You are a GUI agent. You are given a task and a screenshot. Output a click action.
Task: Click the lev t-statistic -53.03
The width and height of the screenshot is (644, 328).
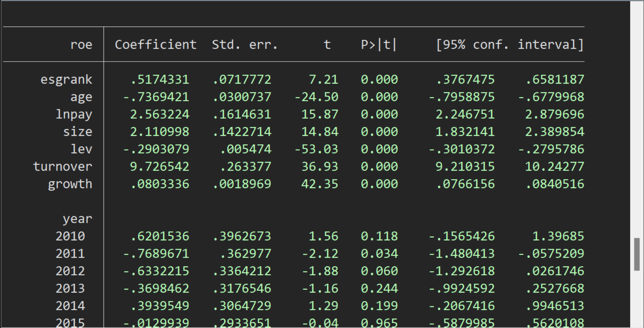(316, 149)
